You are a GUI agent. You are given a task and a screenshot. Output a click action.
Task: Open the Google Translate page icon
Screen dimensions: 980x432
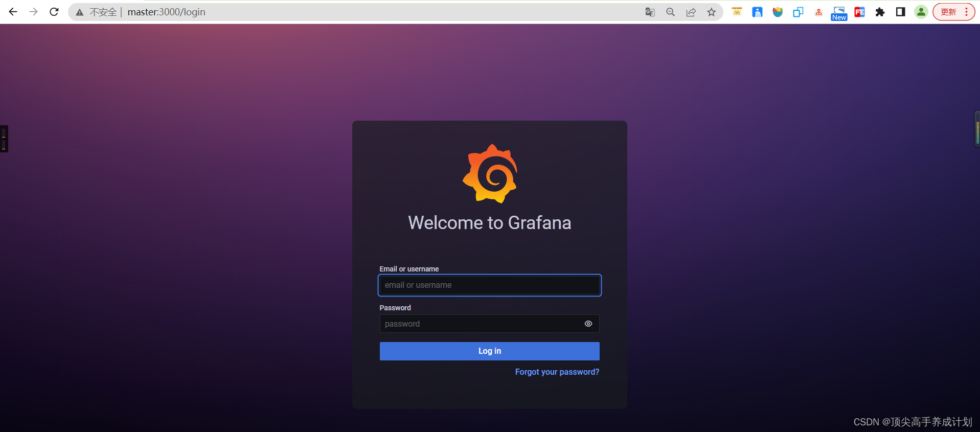[650, 12]
